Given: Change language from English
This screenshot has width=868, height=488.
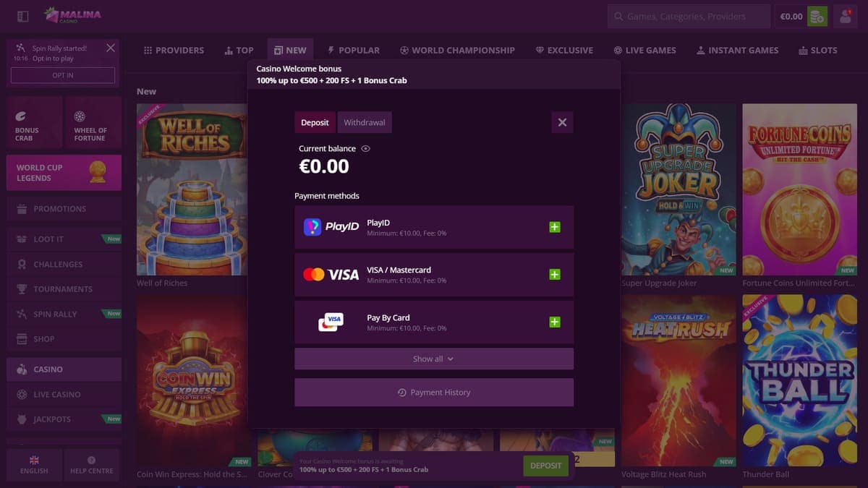Looking at the screenshot, I should [34, 465].
